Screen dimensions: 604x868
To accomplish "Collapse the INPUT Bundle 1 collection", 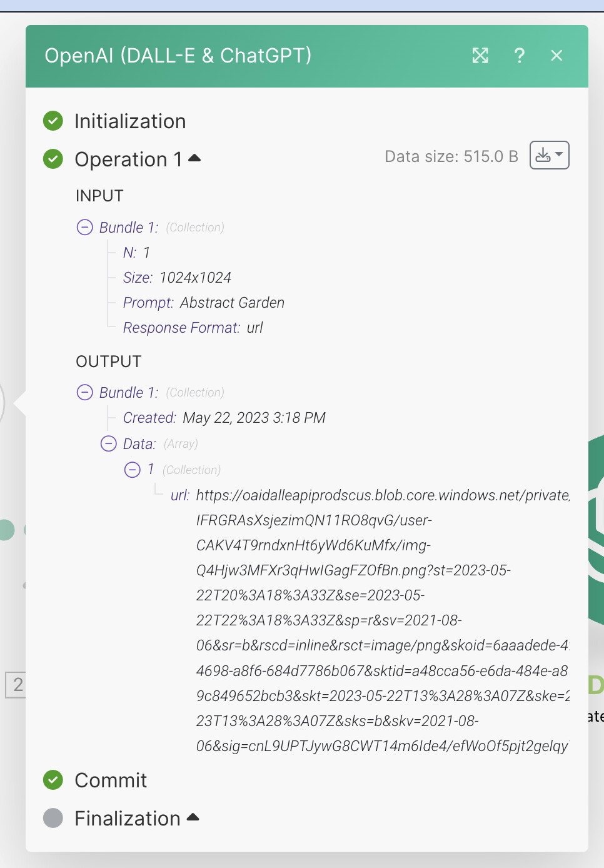I will point(84,227).
